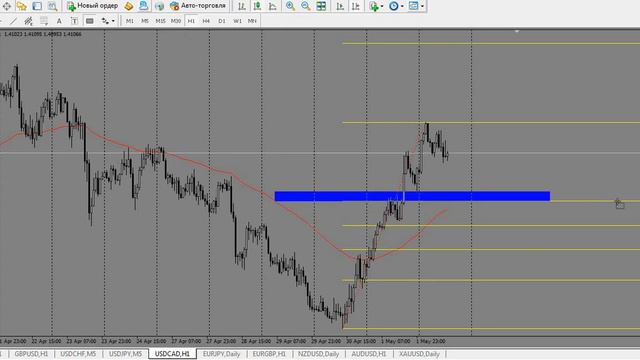The image size is (640, 360).
Task: Switch chart to candlesticks
Action: click(x=257, y=6)
